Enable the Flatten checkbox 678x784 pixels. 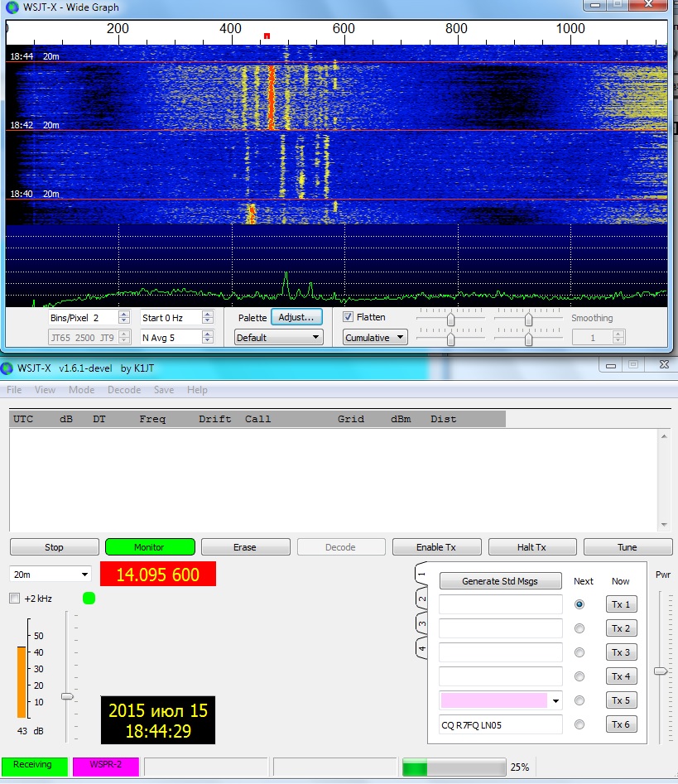[349, 317]
